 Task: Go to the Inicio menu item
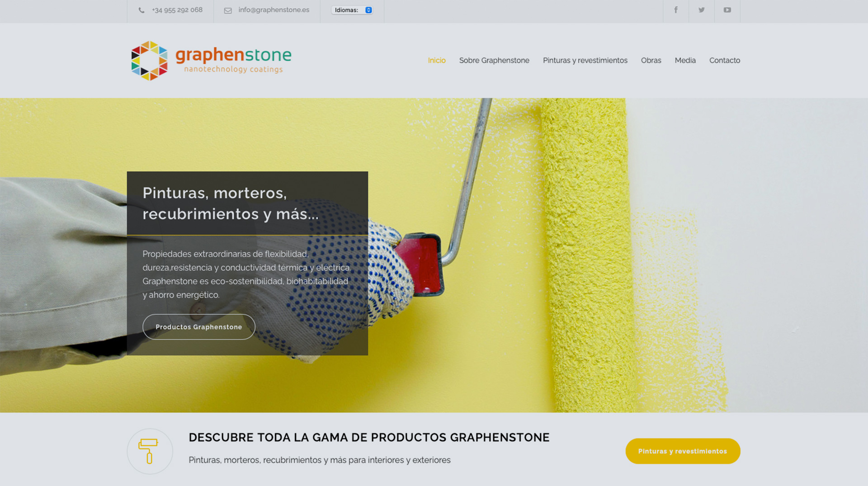437,60
